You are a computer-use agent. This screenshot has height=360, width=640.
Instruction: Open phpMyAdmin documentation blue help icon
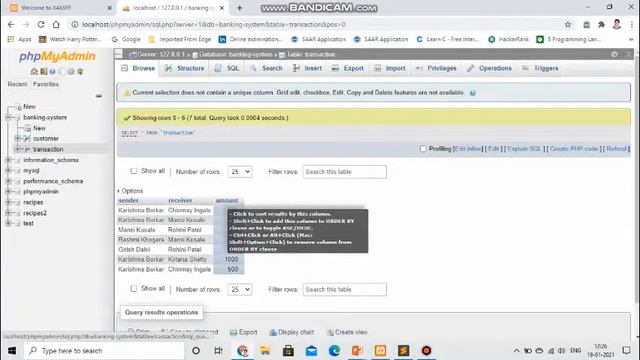click(x=52, y=71)
